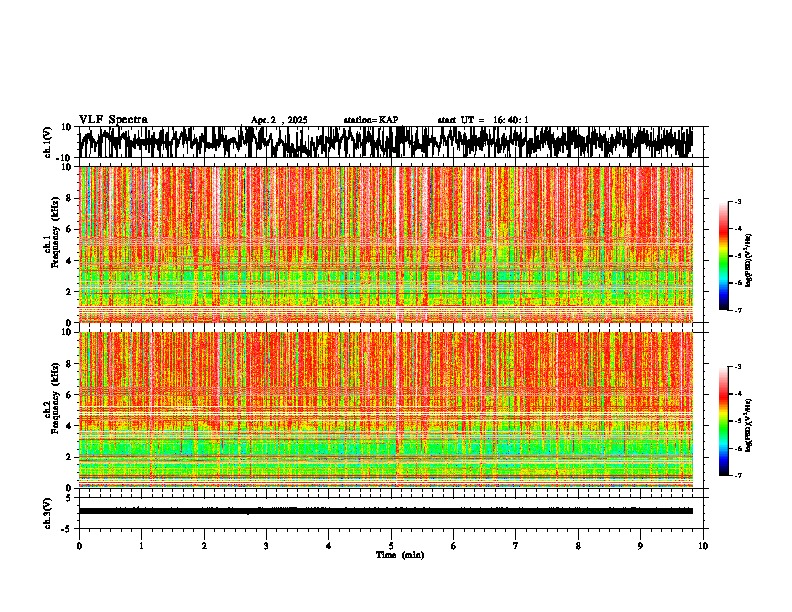The image size is (792, 612).
Task: Click the ch.1 spectrogram color scale bar
Action: [723, 256]
